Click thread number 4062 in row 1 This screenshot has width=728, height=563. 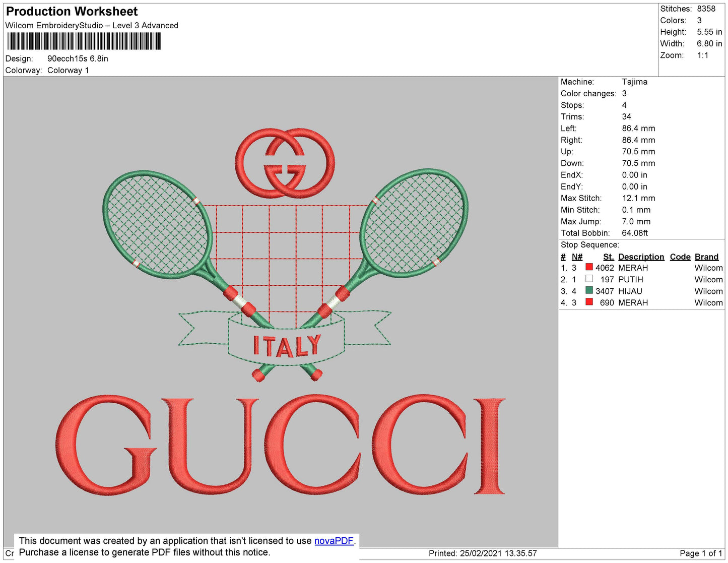click(605, 268)
